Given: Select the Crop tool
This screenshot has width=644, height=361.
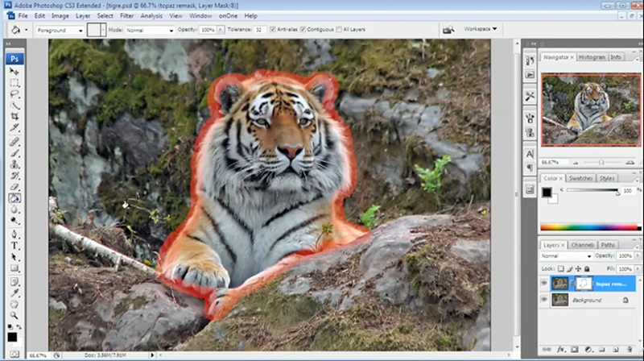Looking at the screenshot, I should pyautogui.click(x=14, y=117).
